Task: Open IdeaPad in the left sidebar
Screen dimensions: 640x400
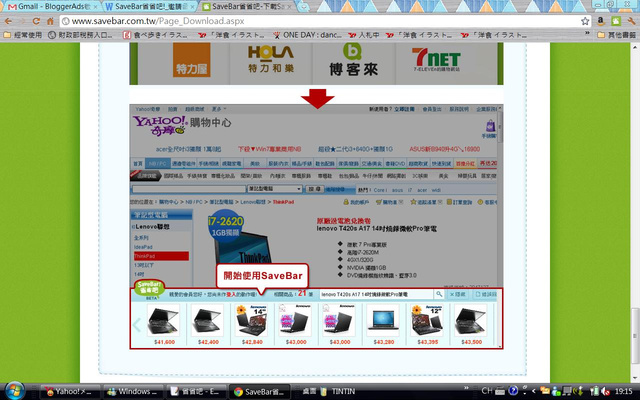Action: coord(143,247)
